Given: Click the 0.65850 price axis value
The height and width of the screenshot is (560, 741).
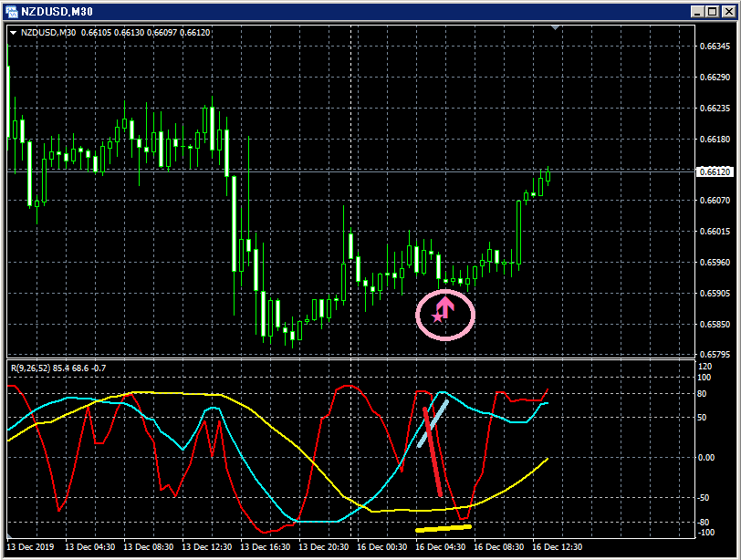Looking at the screenshot, I should pos(715,325).
